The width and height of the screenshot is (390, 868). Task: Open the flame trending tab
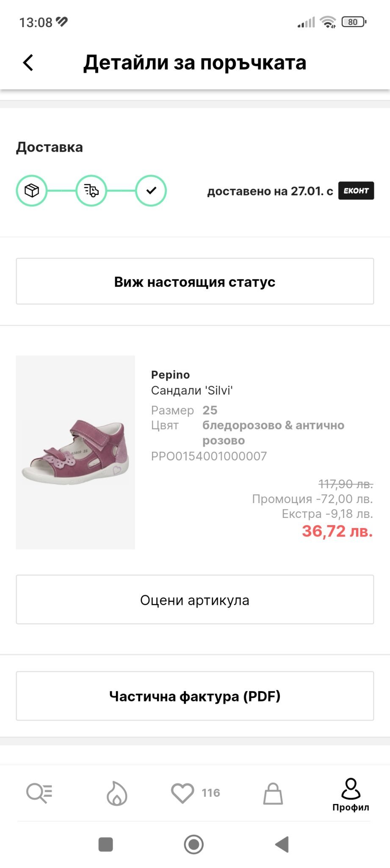[x=117, y=793]
